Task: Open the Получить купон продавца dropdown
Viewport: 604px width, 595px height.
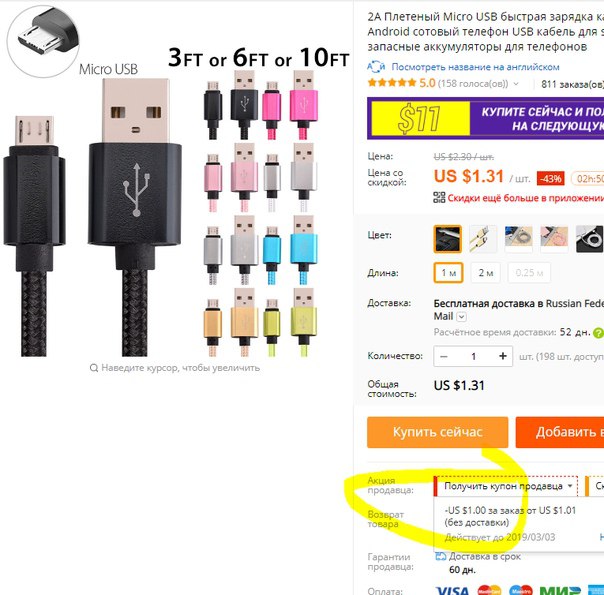Action: coord(506,486)
